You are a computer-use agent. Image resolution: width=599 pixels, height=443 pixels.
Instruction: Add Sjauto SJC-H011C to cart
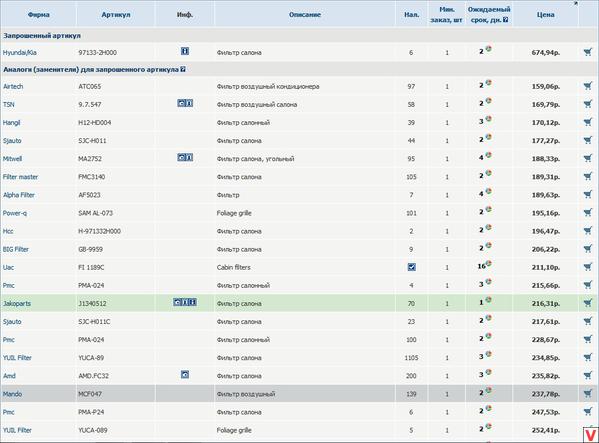point(588,321)
